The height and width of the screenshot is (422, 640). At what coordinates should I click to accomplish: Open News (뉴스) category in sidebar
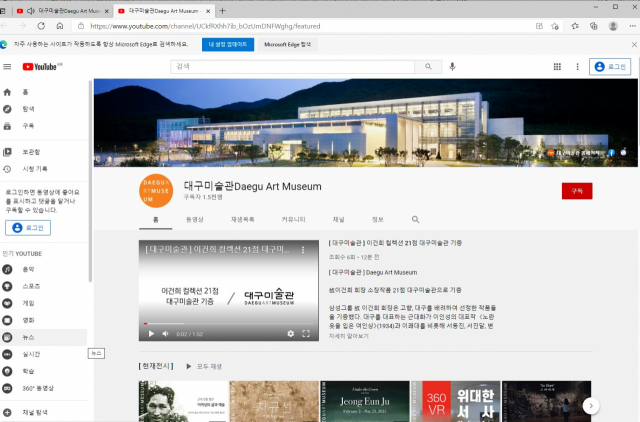click(44, 337)
